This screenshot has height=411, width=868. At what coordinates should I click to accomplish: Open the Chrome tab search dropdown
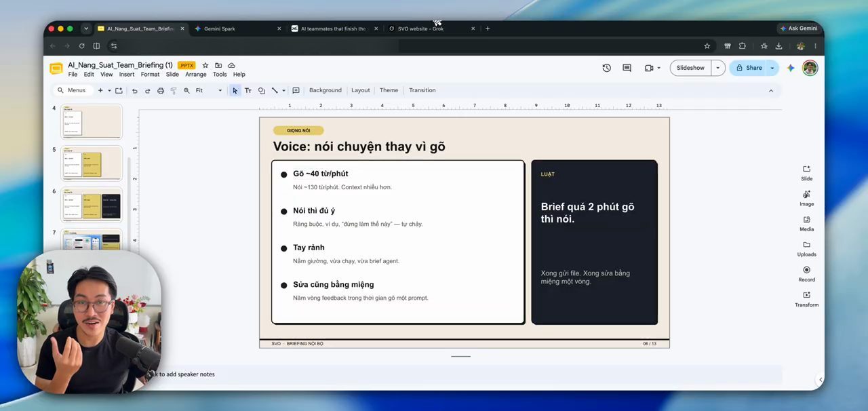tap(85, 28)
